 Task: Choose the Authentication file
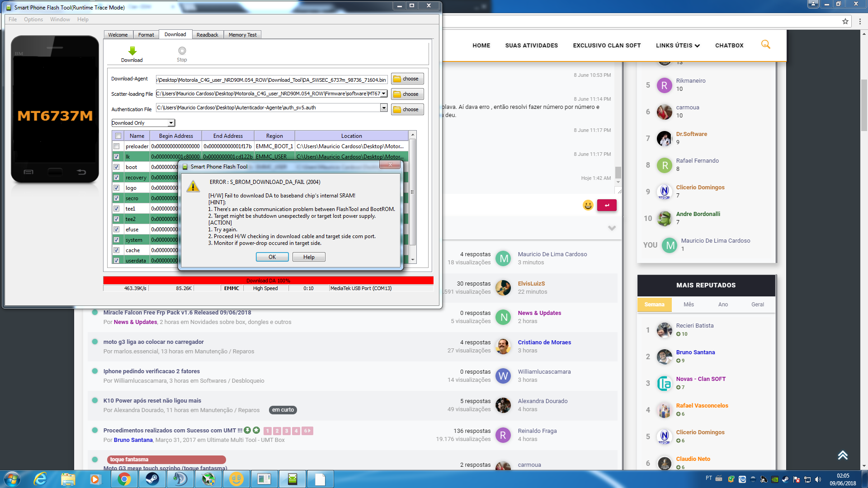click(x=407, y=109)
